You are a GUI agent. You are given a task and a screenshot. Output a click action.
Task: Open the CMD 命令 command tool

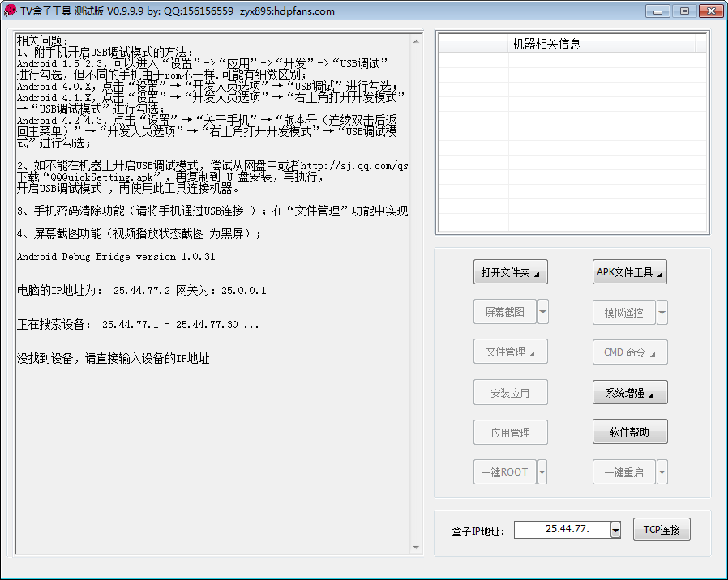pos(630,352)
